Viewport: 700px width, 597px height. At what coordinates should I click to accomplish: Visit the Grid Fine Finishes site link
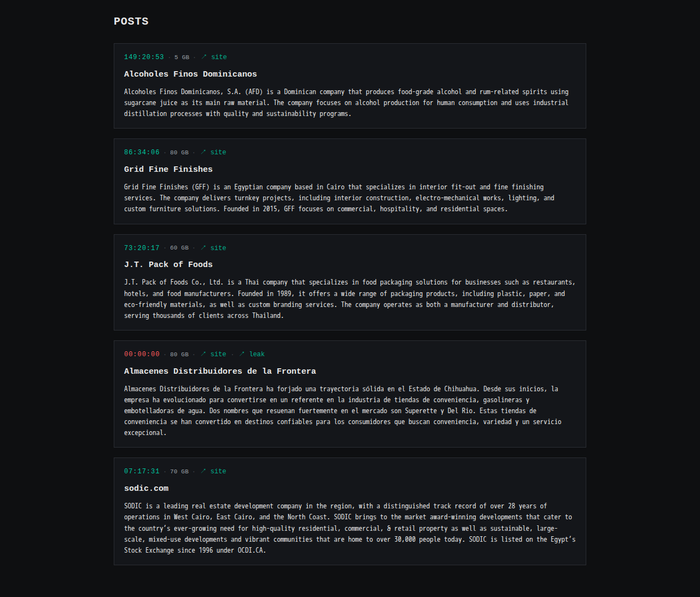218,152
